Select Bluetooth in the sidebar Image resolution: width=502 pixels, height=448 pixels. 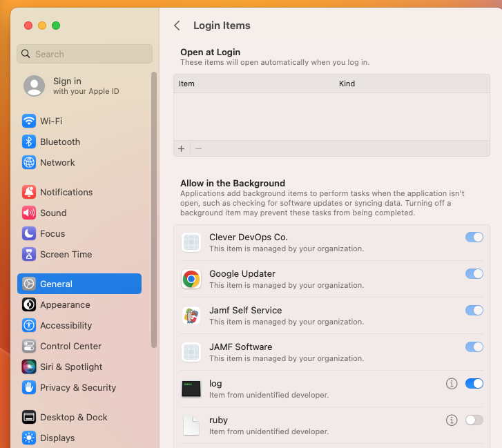(x=79, y=142)
